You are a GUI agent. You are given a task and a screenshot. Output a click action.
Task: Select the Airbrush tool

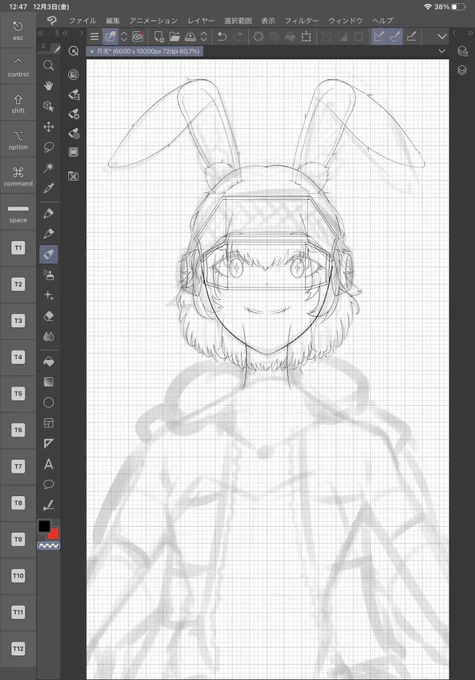pyautogui.click(x=49, y=275)
